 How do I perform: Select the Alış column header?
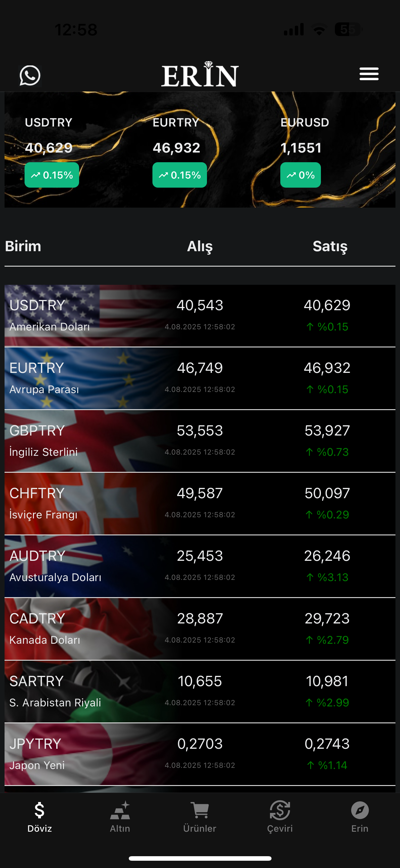200,246
